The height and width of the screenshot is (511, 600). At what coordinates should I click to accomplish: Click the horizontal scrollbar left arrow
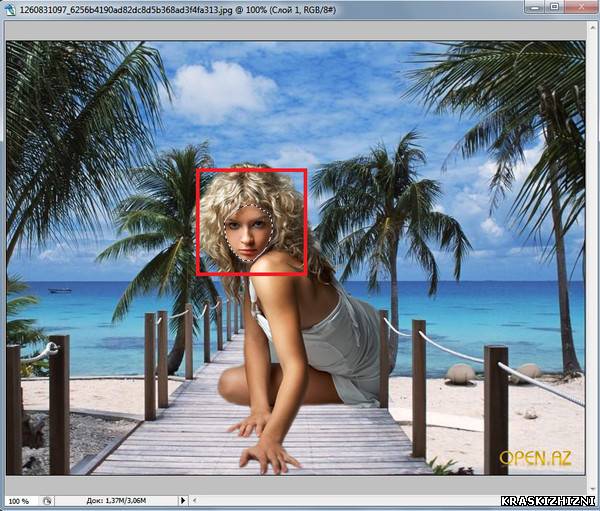click(194, 500)
